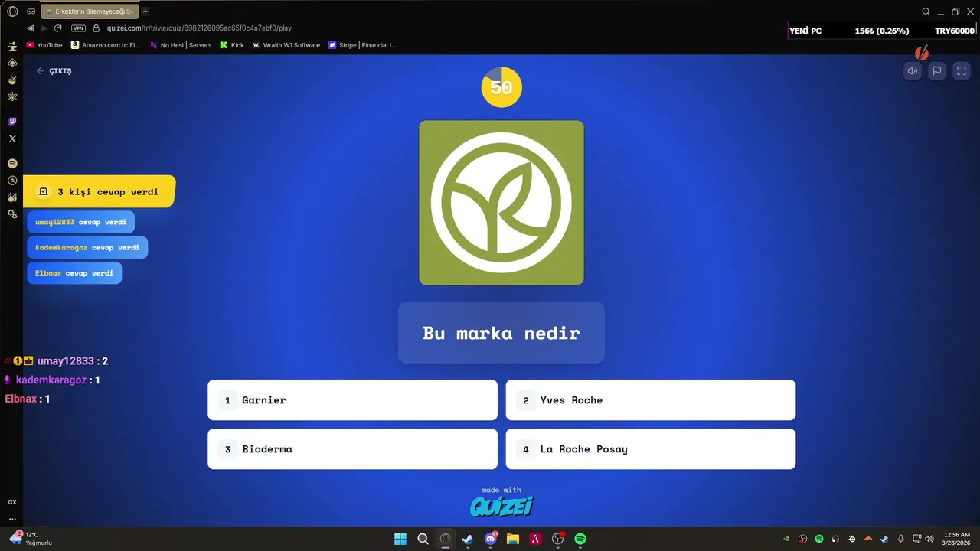Choose answer 1 Garnier

352,400
